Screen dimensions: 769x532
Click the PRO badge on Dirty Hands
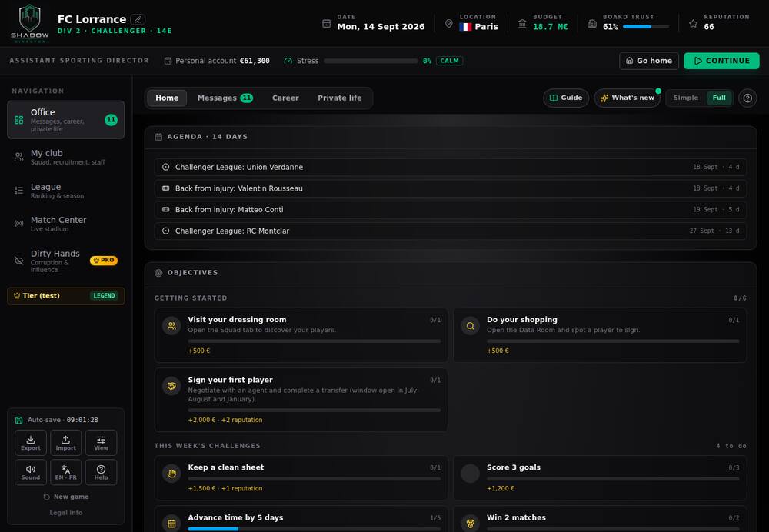(104, 261)
